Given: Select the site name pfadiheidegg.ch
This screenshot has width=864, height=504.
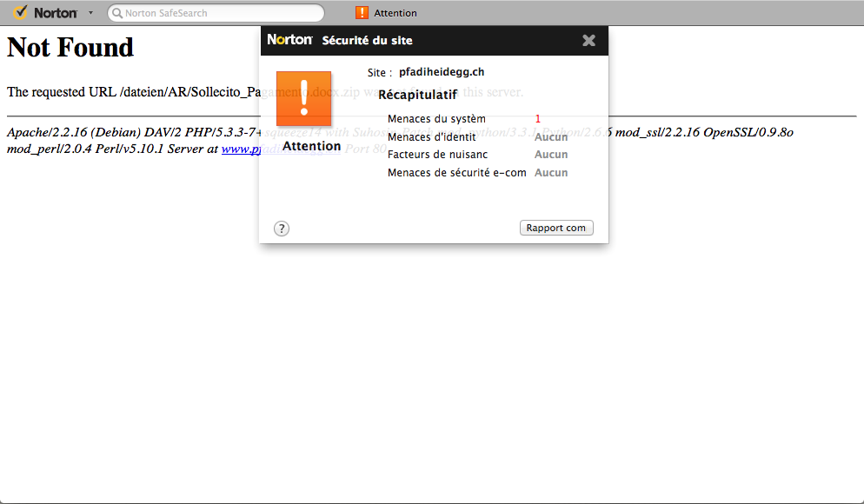Looking at the screenshot, I should click(x=442, y=72).
